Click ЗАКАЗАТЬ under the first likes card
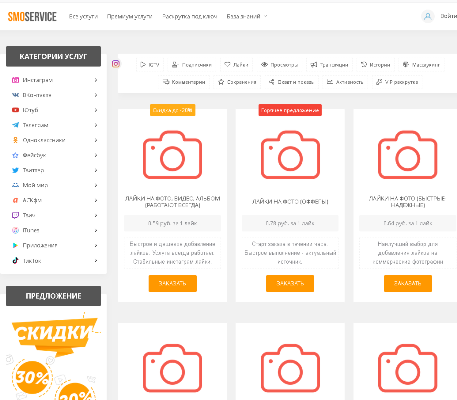 (x=172, y=283)
